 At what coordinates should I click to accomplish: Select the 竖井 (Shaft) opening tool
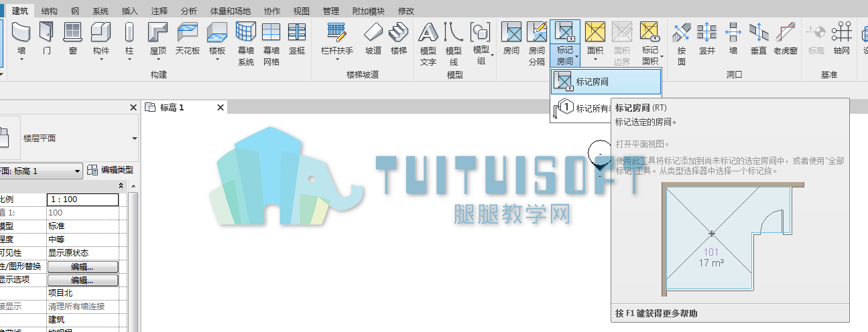coord(707,38)
